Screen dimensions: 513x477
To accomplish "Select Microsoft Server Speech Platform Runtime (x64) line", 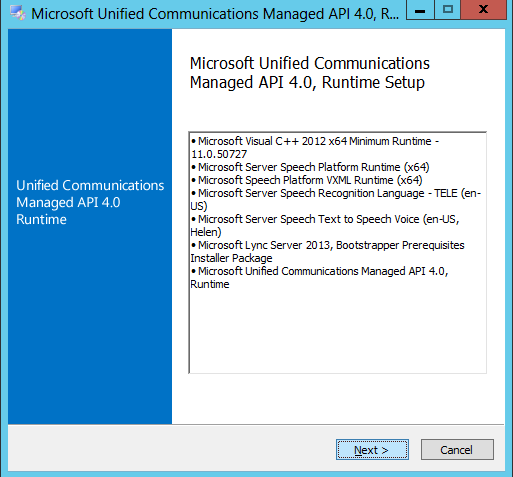I will click(310, 167).
